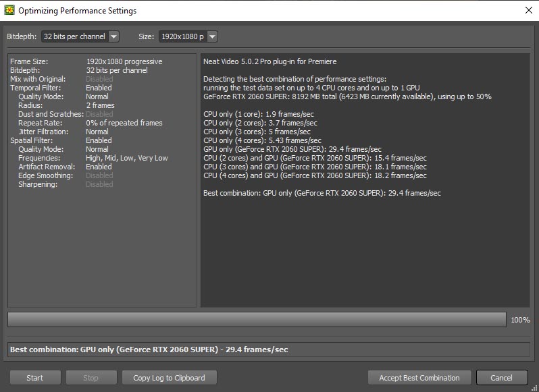Click Repeat Rate '0% of repeated frames'
This screenshot has height=392, width=539.
pos(124,123)
